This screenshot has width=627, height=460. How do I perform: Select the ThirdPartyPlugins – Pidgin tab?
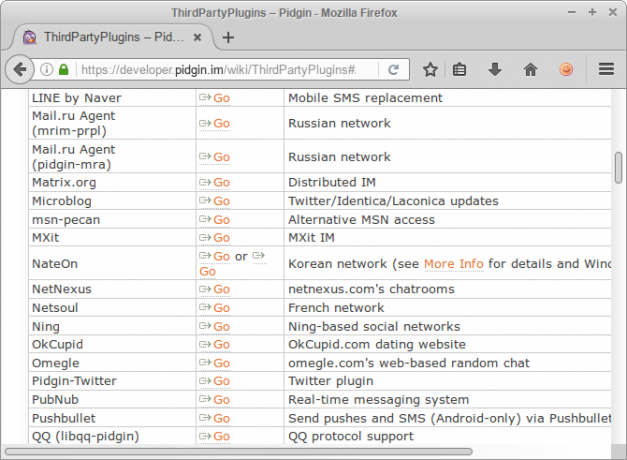coord(112,37)
